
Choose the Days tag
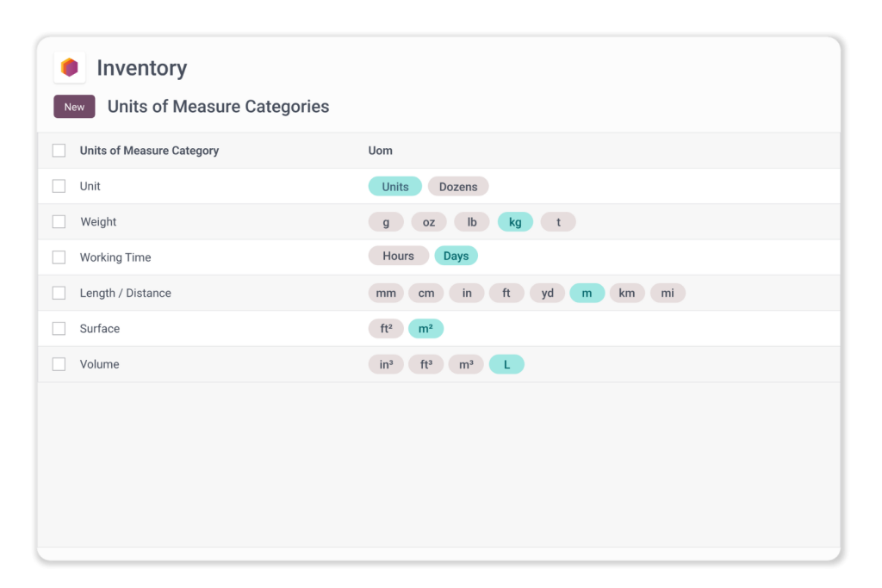click(456, 256)
